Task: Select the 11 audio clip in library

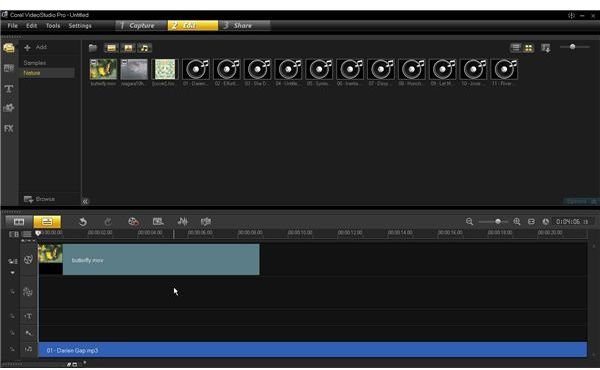Action: tap(504, 69)
